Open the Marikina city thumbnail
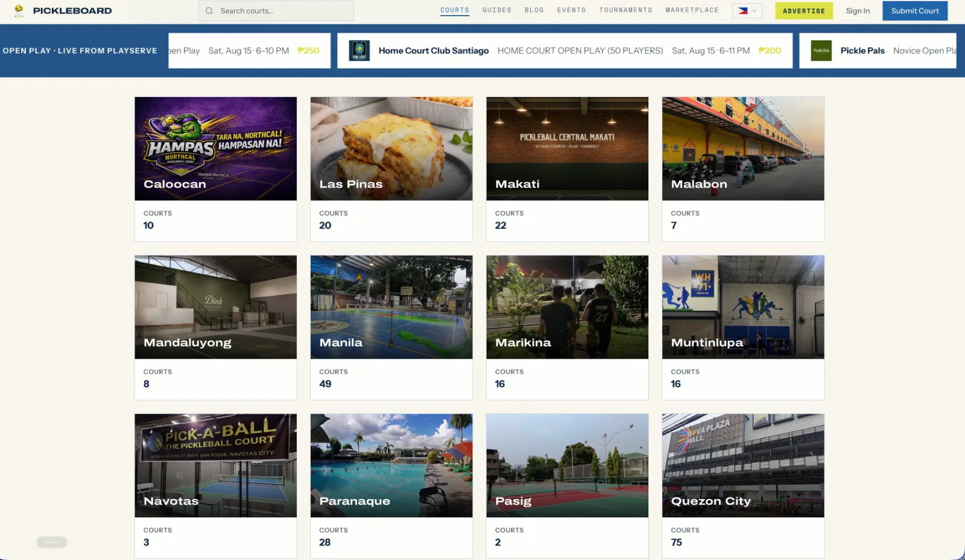 568,307
